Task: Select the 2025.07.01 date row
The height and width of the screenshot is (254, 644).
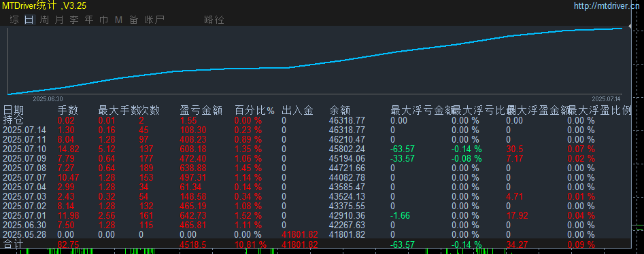Action: pyautogui.click(x=24, y=215)
